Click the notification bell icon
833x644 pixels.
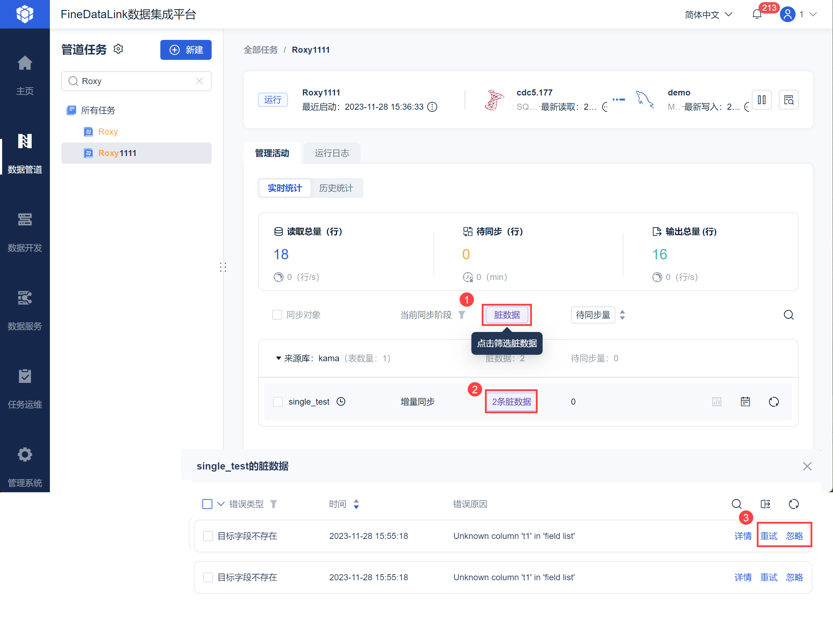pos(757,15)
